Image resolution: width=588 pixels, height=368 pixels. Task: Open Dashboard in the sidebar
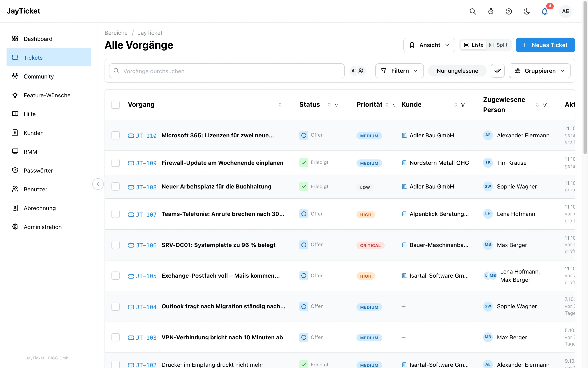pos(49,39)
